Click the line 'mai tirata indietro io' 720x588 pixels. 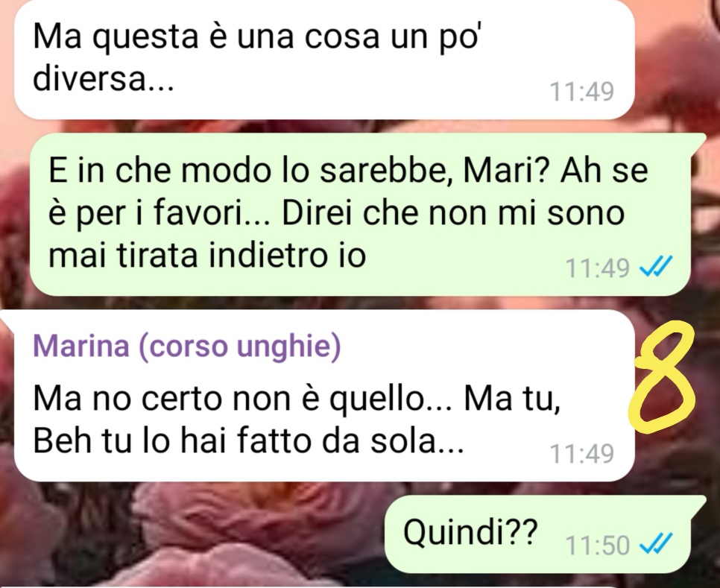(x=207, y=255)
